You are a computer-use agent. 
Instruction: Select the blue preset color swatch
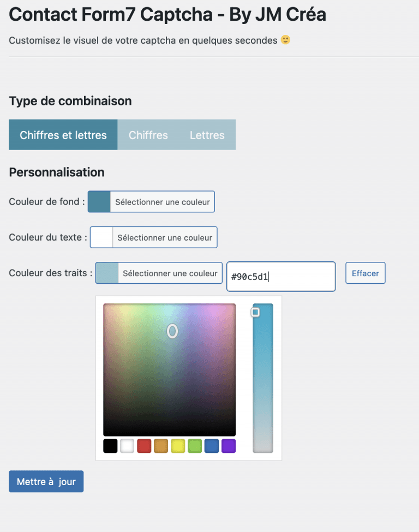click(x=212, y=446)
